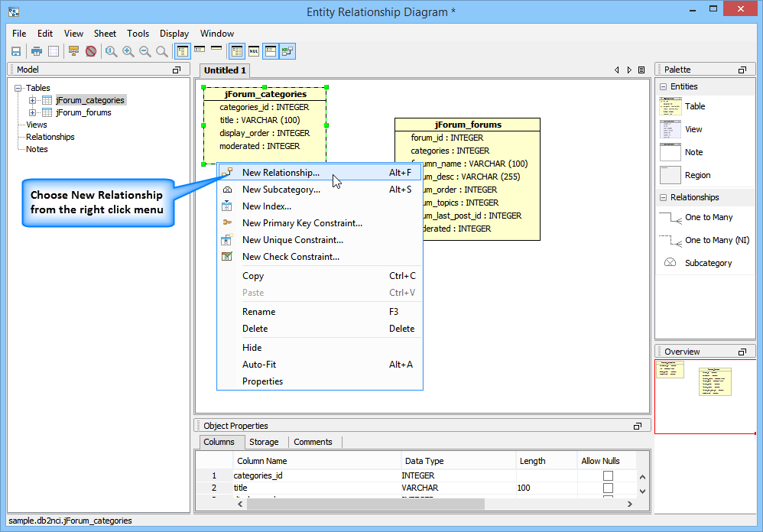Viewport: 763px width, 532px height.
Task: Click the Print toolbar icon
Action: click(36, 51)
